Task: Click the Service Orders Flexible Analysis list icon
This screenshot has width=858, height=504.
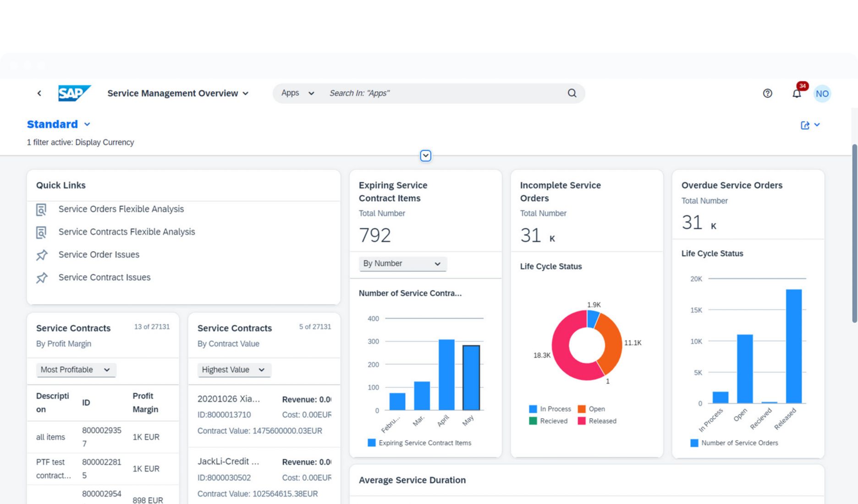Action: 42,209
